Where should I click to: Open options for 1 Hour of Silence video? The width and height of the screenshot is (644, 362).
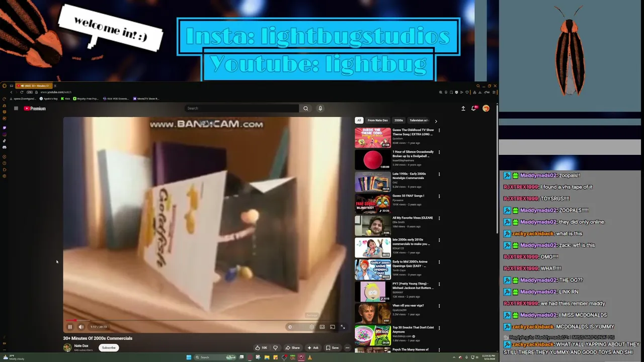pos(439,152)
